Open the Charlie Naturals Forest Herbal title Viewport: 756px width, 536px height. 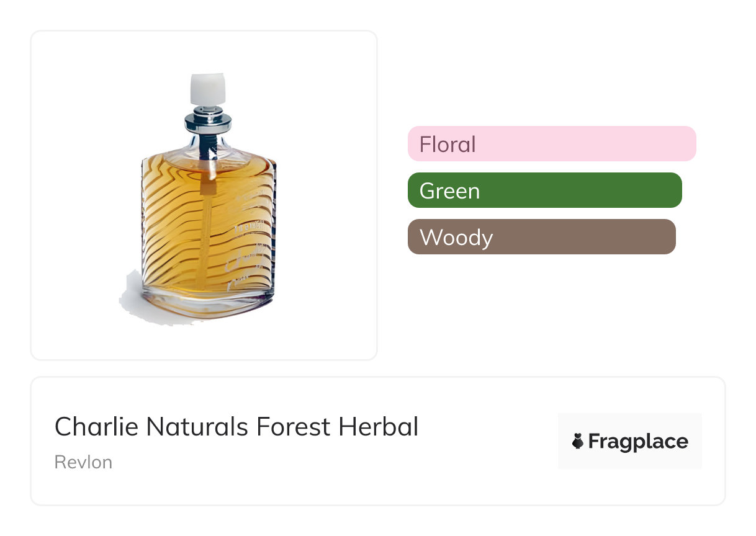tap(236, 427)
